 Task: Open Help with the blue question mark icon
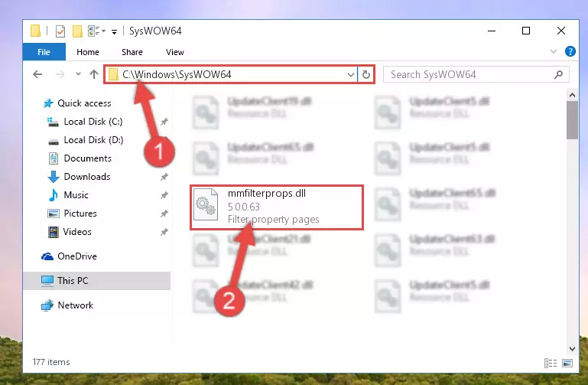click(570, 51)
